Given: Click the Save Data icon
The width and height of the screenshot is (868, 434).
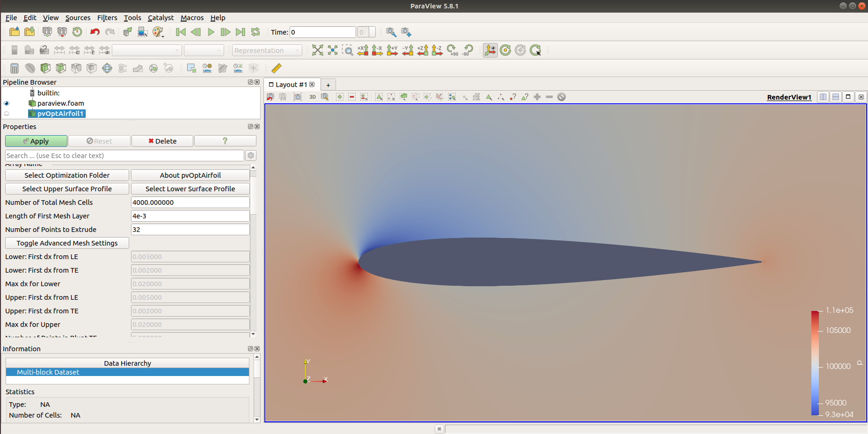Looking at the screenshot, I should (29, 32).
